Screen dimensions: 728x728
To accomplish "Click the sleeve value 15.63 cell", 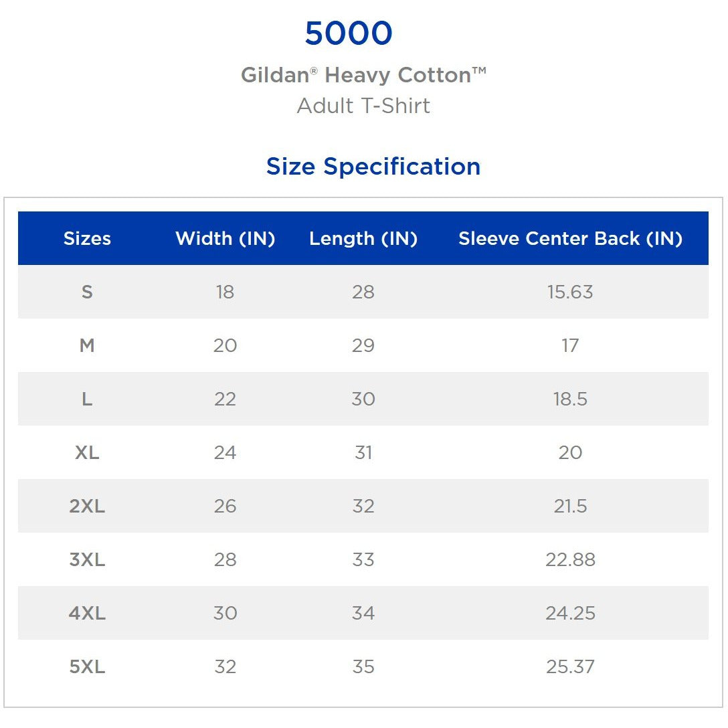I will (570, 292).
